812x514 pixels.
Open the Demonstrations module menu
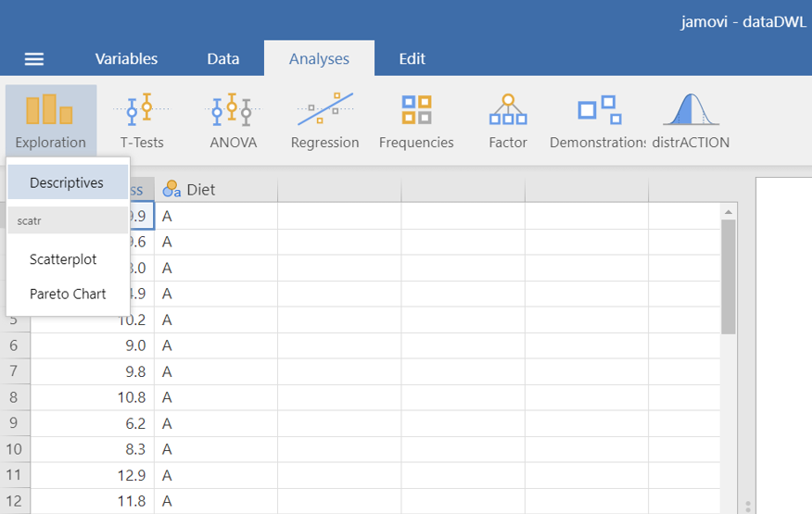point(598,119)
